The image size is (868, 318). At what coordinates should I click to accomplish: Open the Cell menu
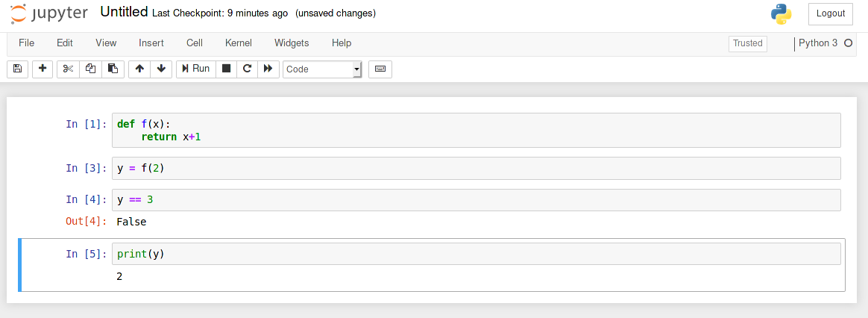tap(195, 43)
